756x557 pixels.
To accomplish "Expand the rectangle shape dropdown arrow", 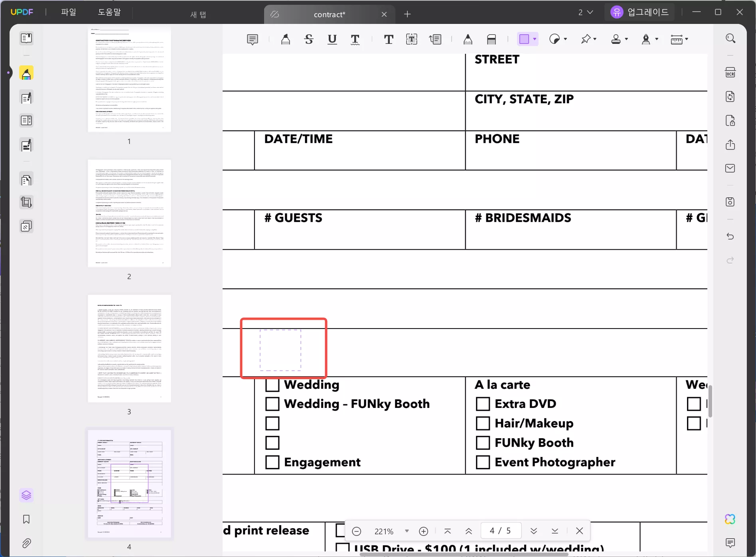I will pyautogui.click(x=535, y=39).
